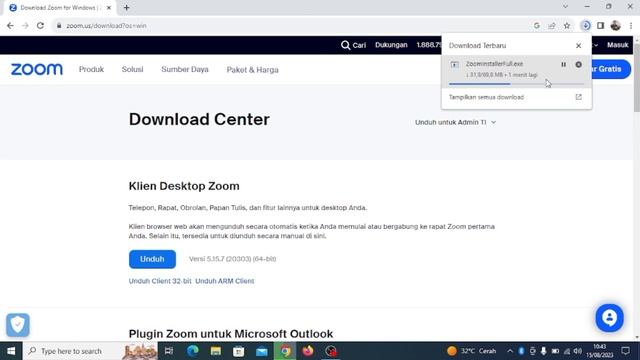Click the Chrome taskbar icon
The height and width of the screenshot is (360, 640).
tap(285, 351)
